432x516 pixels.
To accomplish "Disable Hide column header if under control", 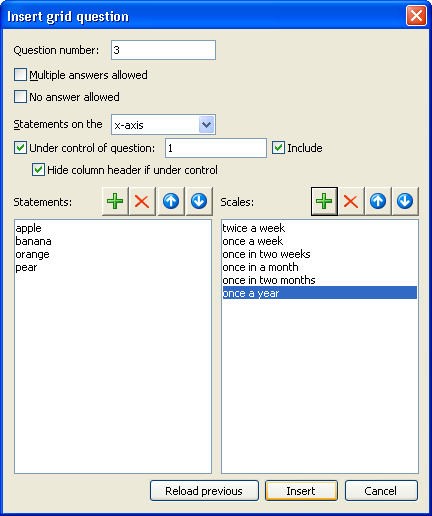I will pyautogui.click(x=38, y=170).
